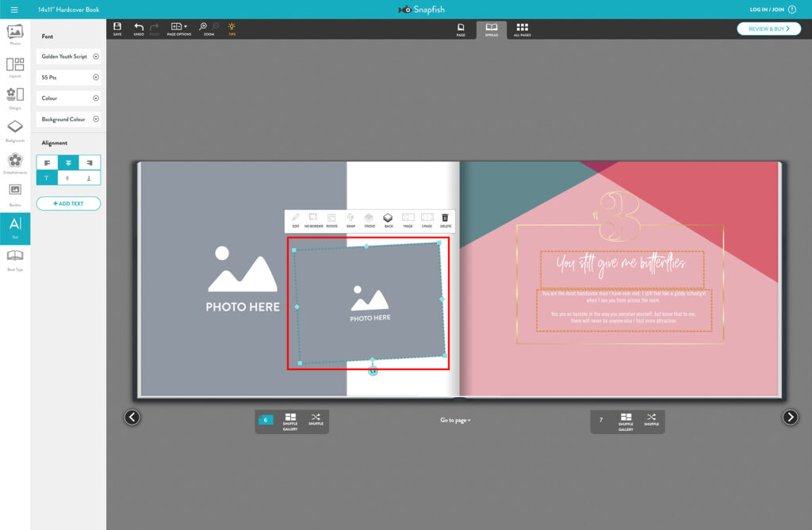This screenshot has width=812, height=530.
Task: Click the Add Text button
Action: (x=68, y=204)
